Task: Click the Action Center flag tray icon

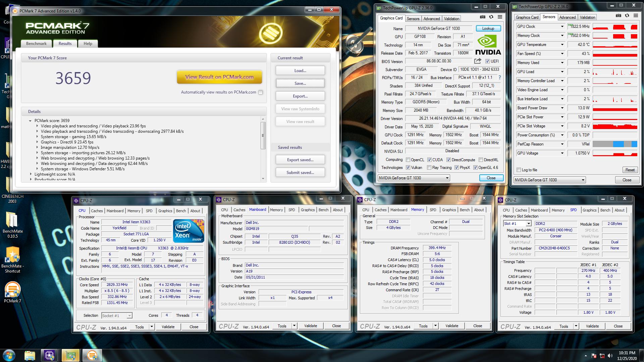Action: click(594, 356)
